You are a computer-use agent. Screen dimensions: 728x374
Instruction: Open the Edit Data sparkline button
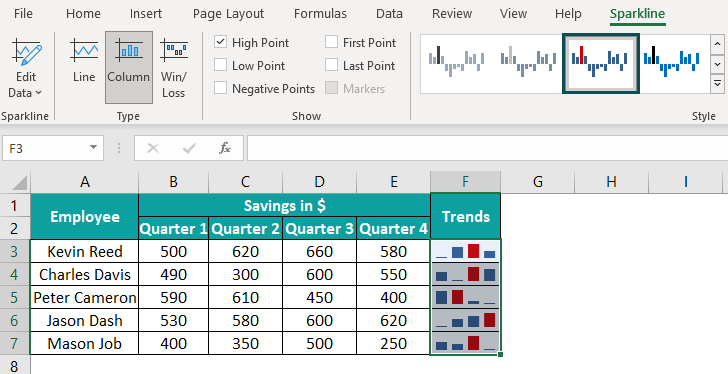pyautogui.click(x=26, y=68)
